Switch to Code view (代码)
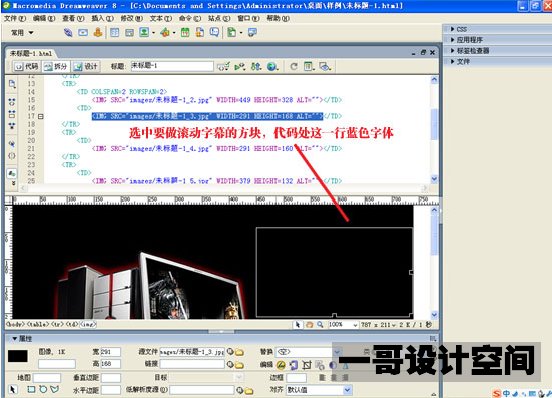 27,67
